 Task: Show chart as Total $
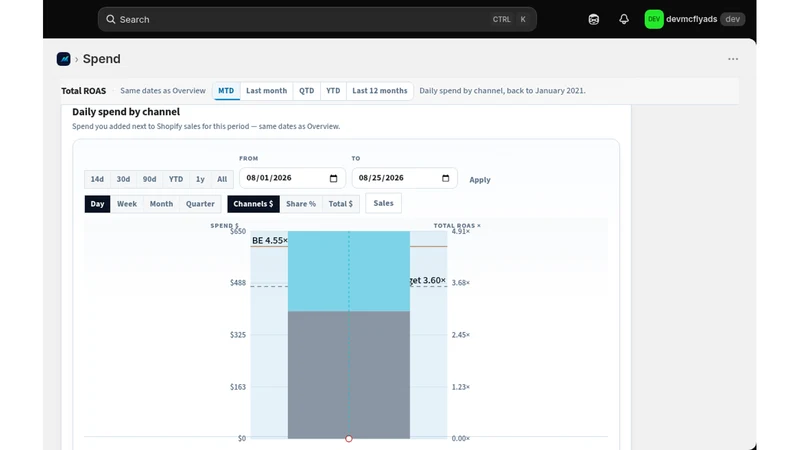coord(340,204)
